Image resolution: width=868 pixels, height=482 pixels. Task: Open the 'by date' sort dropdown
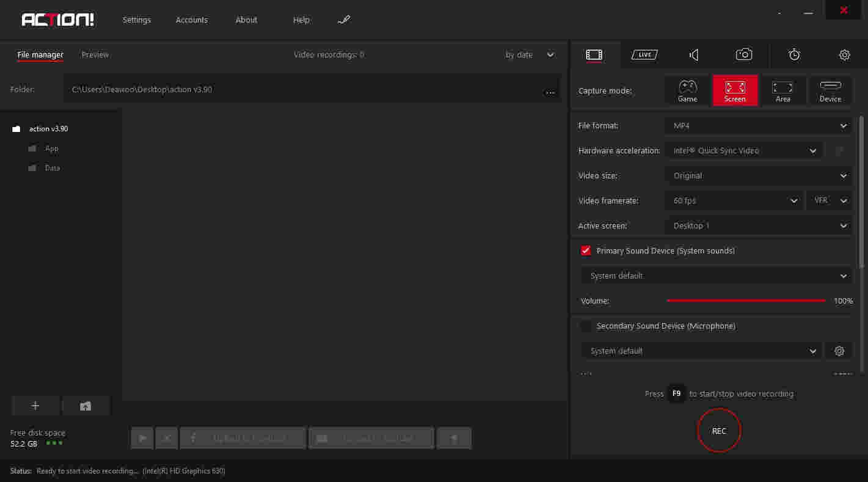[x=530, y=55]
